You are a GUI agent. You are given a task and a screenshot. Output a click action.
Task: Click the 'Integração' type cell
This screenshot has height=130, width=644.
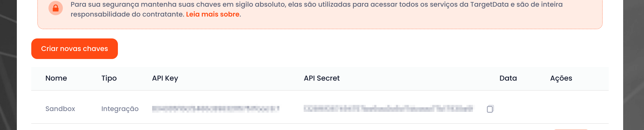click(120, 109)
